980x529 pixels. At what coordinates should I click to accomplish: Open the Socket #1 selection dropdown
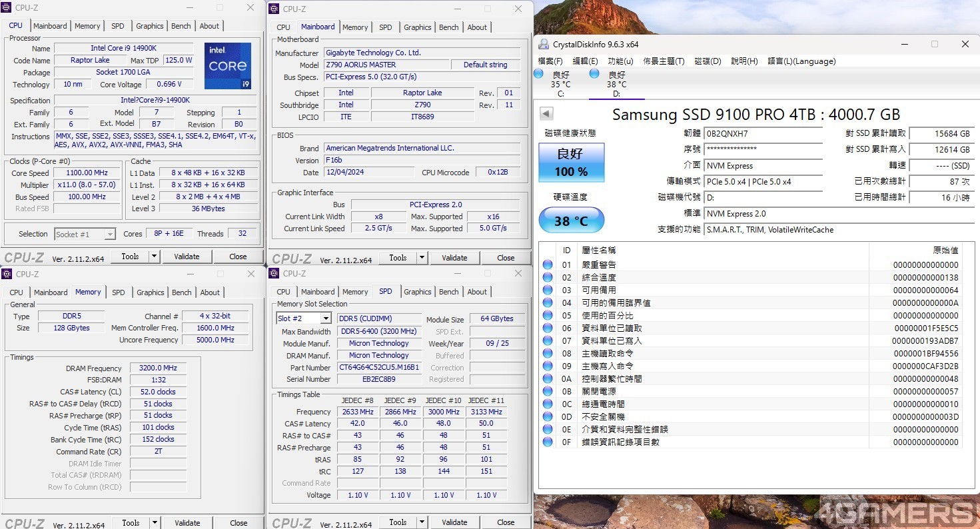pyautogui.click(x=85, y=234)
